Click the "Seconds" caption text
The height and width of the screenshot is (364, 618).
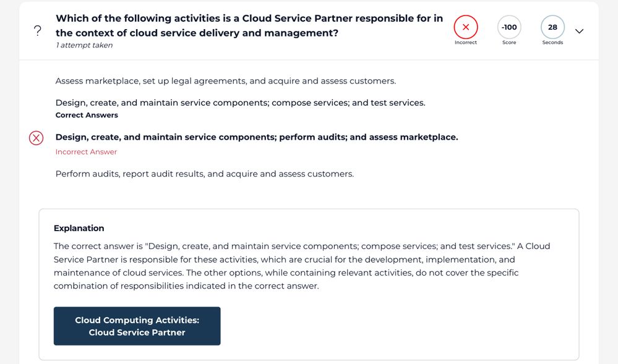552,43
